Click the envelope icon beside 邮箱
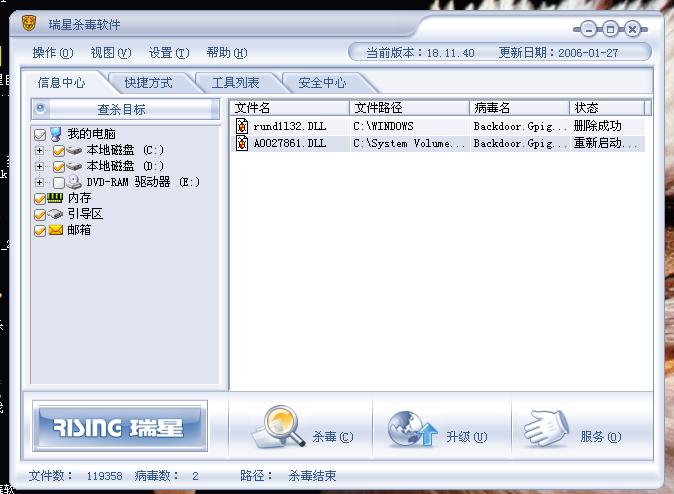Screen dimensions: 674x494 56,230
